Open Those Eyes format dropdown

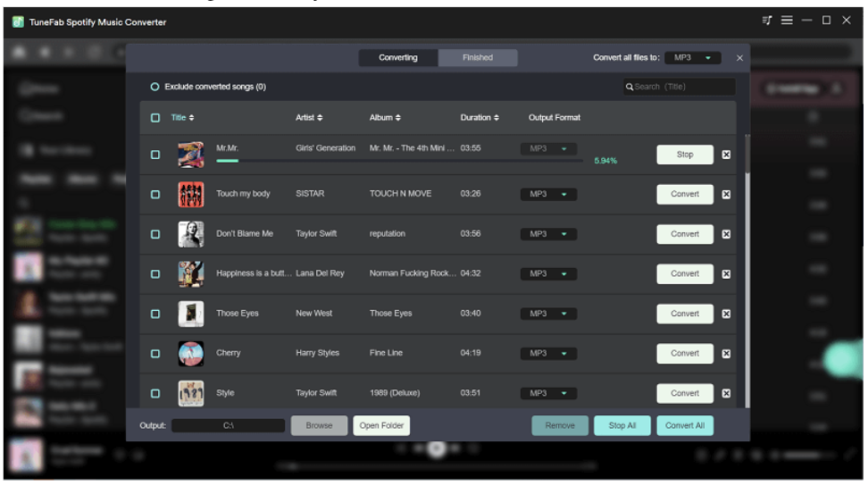548,314
